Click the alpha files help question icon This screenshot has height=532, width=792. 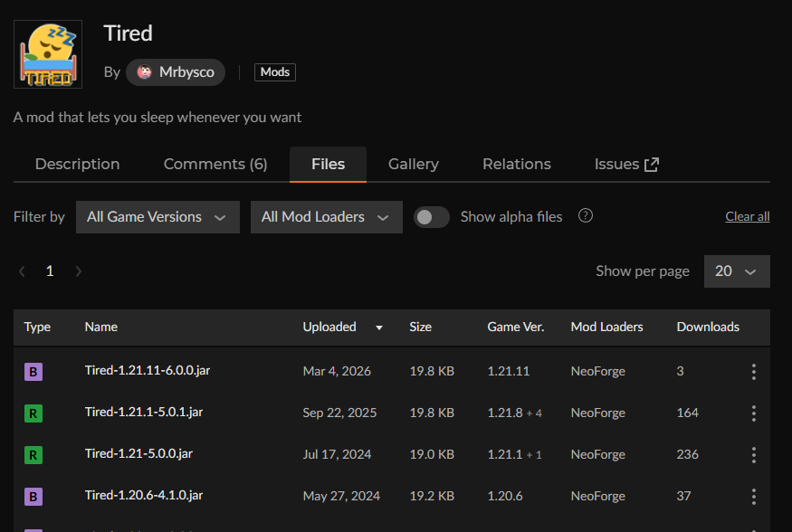tap(586, 216)
